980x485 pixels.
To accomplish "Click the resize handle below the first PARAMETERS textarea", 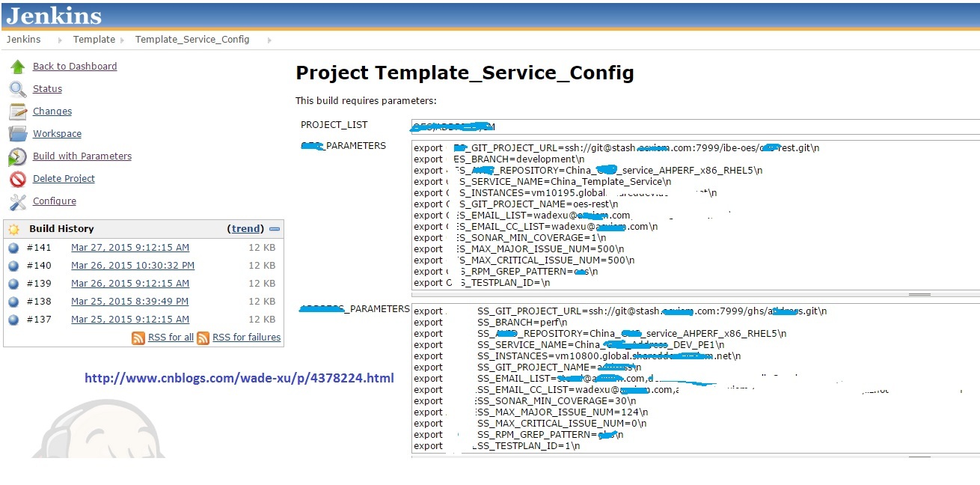I will (919, 295).
